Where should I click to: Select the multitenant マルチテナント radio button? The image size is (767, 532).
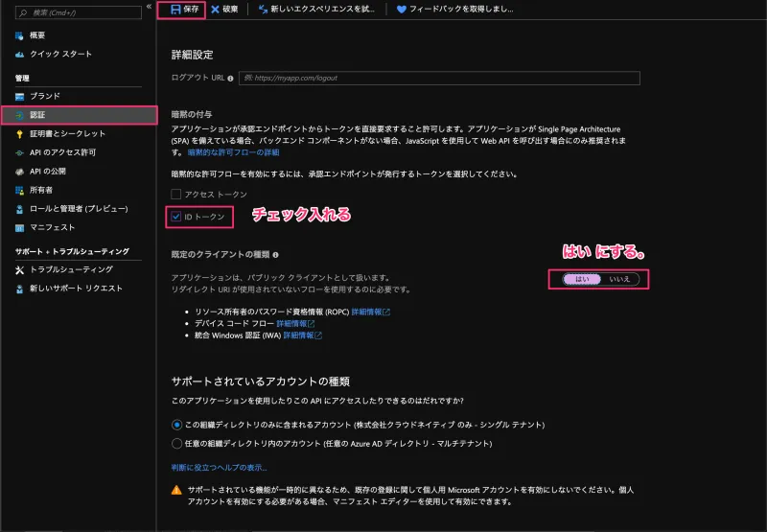pos(176,444)
